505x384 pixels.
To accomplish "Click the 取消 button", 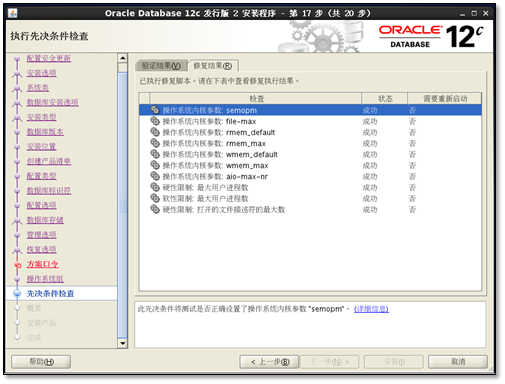I will pos(458,362).
